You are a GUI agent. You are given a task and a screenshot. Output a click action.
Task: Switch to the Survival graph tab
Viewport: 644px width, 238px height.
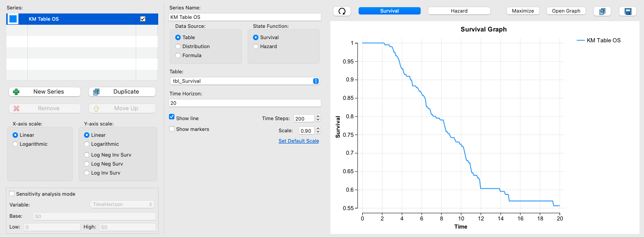pos(390,11)
